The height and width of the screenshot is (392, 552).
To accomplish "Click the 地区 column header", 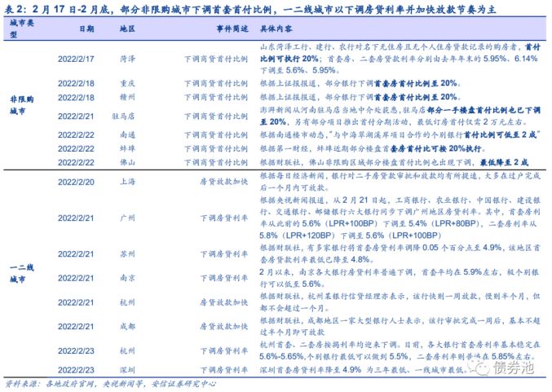I will [x=127, y=29].
